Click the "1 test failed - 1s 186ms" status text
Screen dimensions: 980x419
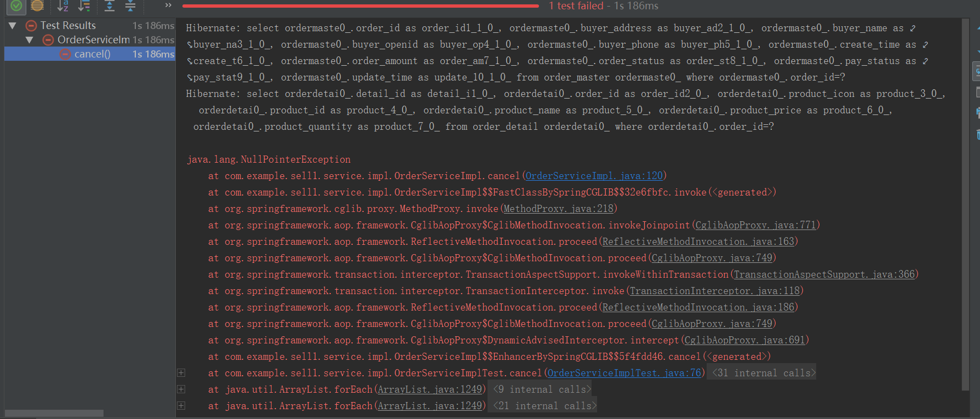(x=603, y=5)
